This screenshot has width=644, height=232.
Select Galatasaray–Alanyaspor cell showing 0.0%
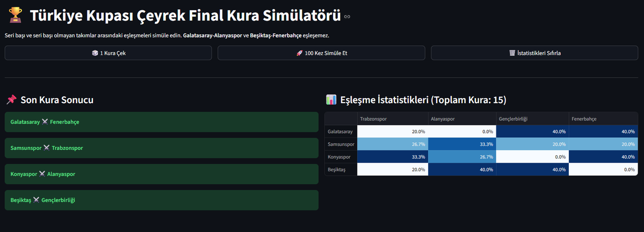(462, 132)
